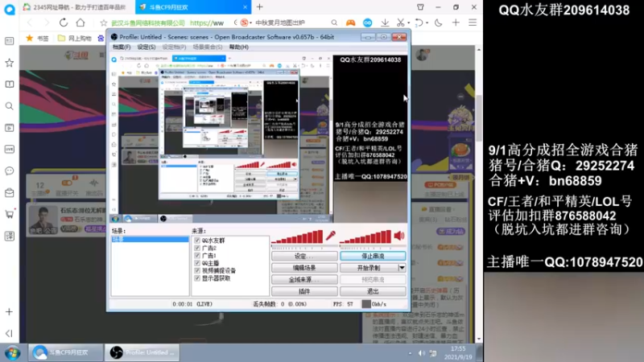Click the 插件 plugins button
This screenshot has height=362, width=644.
tap(304, 291)
